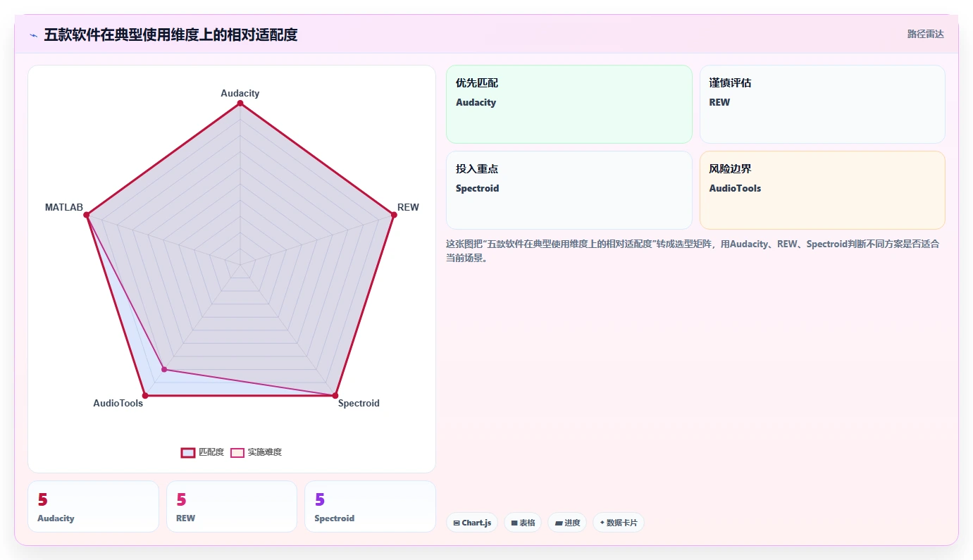The width and height of the screenshot is (973, 560).
Task: Click the REW stat card showing 5
Action: pyautogui.click(x=232, y=506)
